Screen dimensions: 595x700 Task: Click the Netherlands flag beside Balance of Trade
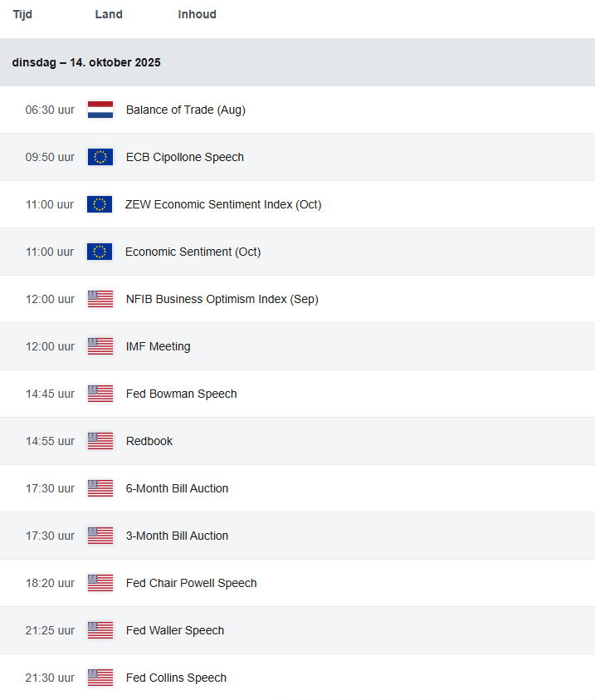click(x=100, y=110)
